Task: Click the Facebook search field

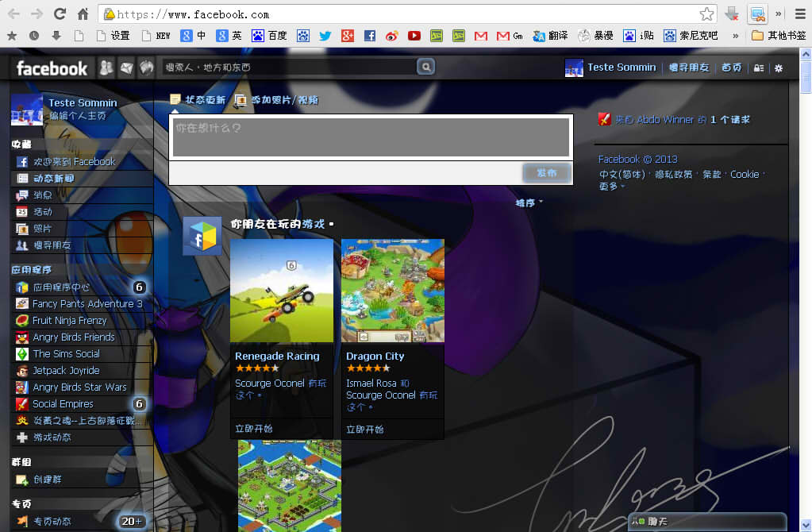Action: 290,67
